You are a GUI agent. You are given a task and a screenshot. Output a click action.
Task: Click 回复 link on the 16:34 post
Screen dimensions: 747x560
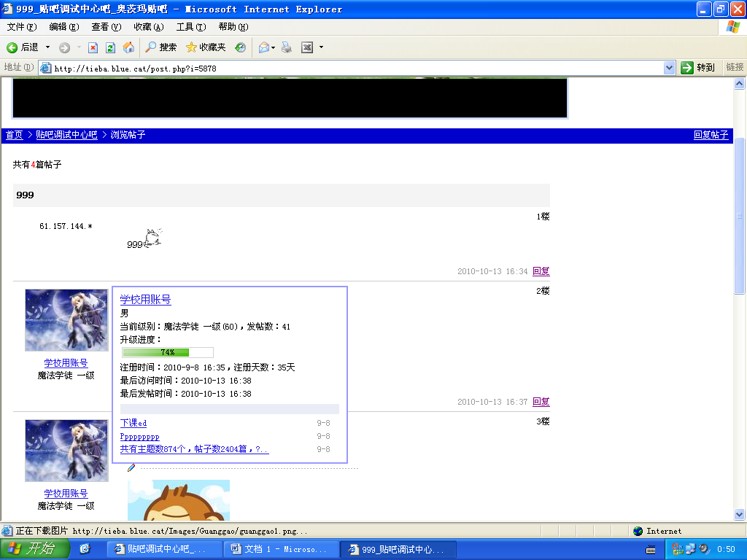tap(541, 271)
